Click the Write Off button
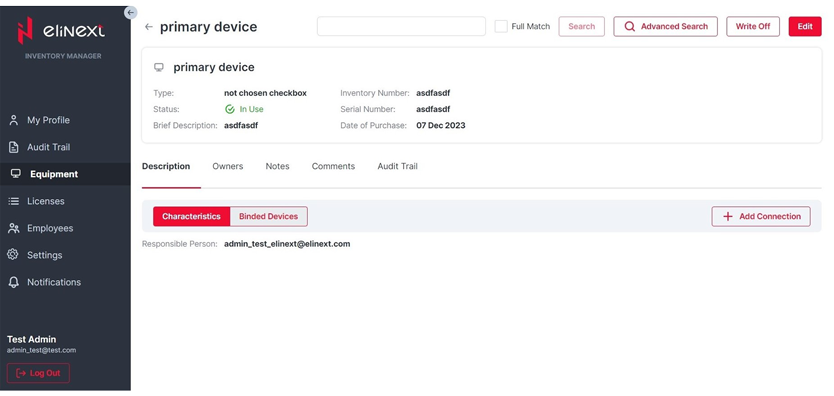 coord(753,27)
